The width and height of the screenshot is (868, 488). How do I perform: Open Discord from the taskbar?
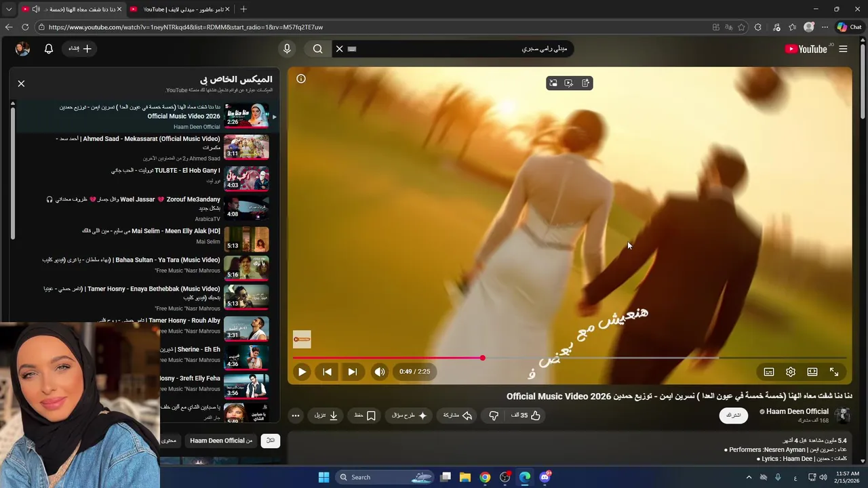tap(545, 477)
